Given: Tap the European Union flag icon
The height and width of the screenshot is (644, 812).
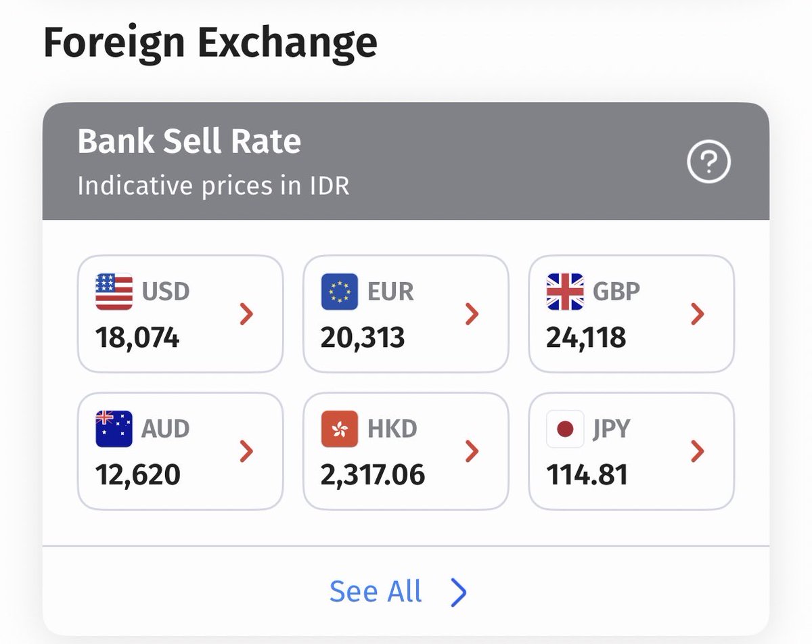Looking at the screenshot, I should (x=340, y=292).
